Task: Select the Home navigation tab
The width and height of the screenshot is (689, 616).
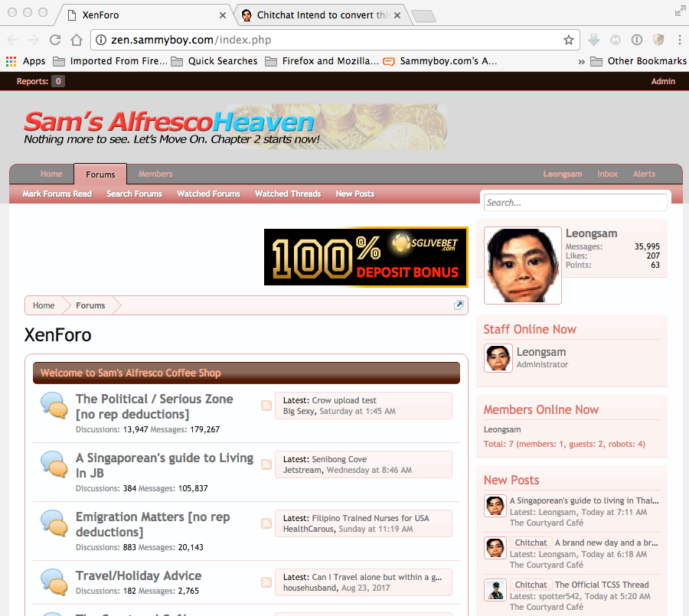Action: coord(51,174)
